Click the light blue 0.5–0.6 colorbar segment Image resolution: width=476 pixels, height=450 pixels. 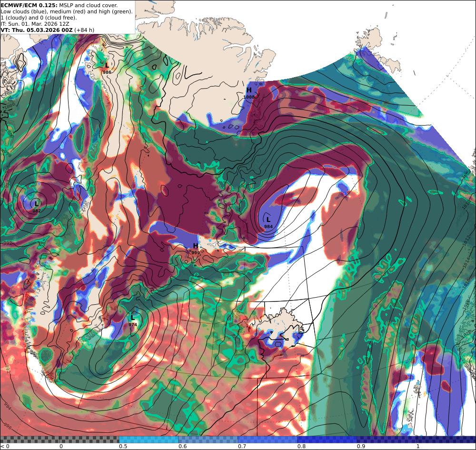[x=149, y=440]
